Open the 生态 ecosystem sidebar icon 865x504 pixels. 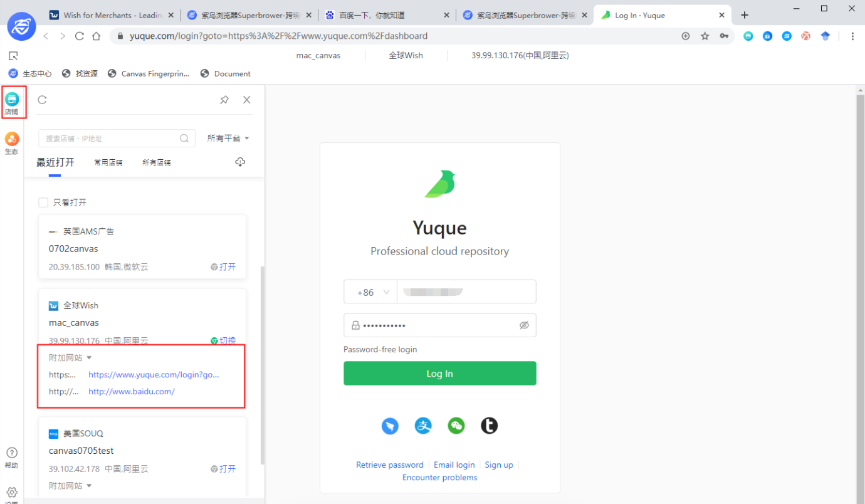pyautogui.click(x=12, y=142)
